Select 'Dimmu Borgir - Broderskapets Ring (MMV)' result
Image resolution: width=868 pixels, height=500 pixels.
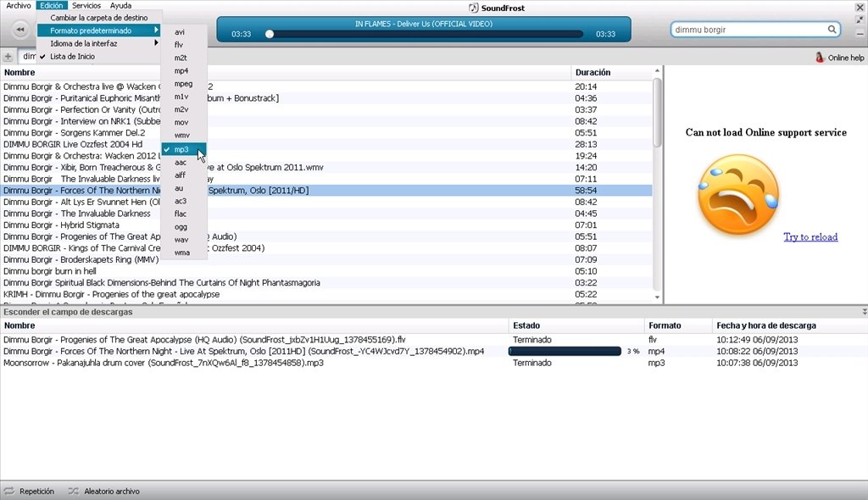[326, 259]
